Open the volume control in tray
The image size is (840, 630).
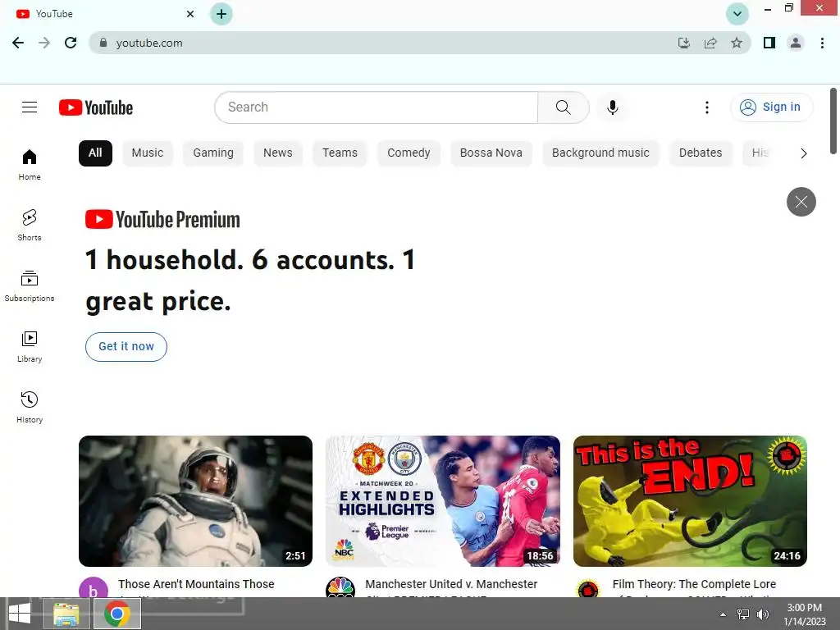click(763, 614)
